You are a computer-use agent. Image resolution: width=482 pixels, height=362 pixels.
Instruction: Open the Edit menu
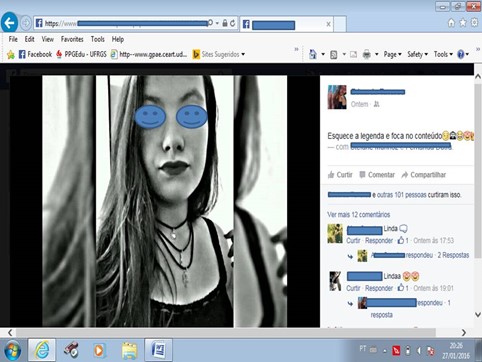coord(29,39)
